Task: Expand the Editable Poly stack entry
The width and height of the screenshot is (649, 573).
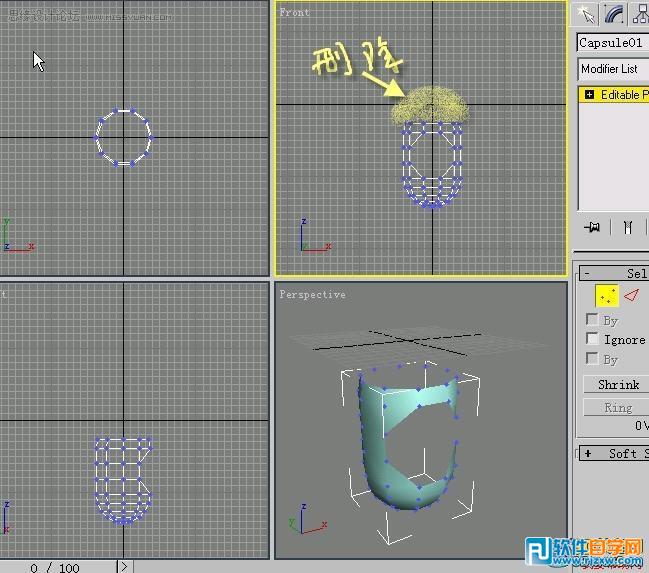Action: [589, 95]
